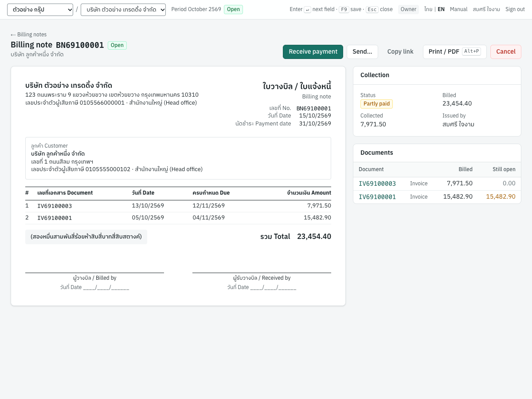Cancel the billing note
Screen dimensions: 532x399
[x=506, y=52]
